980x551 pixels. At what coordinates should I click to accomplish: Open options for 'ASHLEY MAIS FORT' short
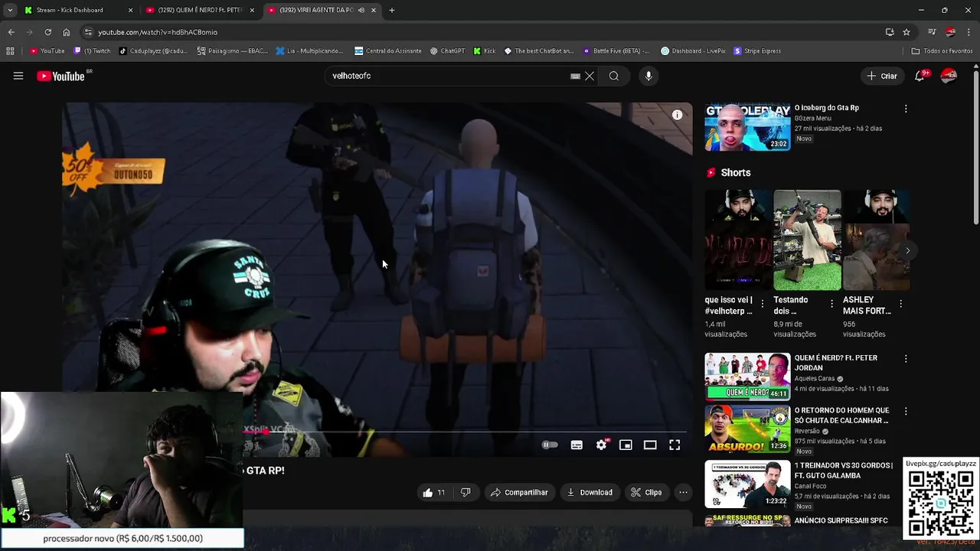(x=900, y=304)
